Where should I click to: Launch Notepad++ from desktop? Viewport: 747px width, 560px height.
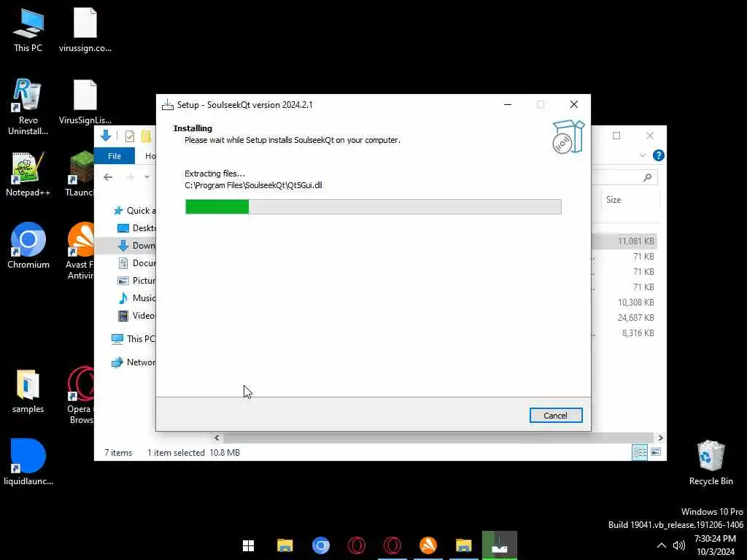(x=28, y=174)
